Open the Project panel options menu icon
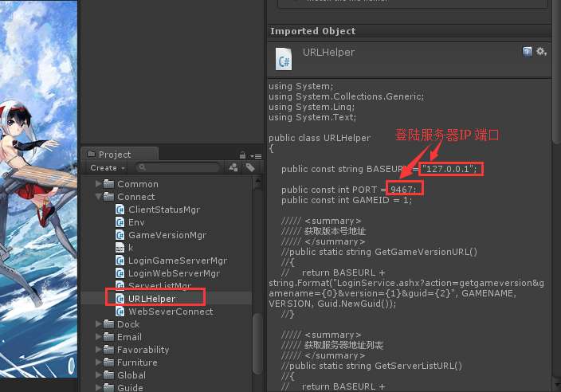Image resolution: width=561 pixels, height=392 pixels. coord(256,156)
